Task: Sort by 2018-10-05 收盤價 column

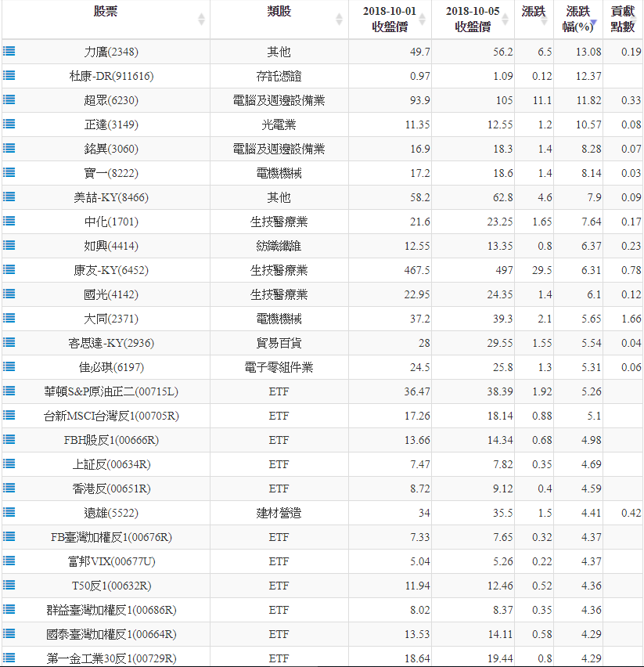Action: point(473,19)
